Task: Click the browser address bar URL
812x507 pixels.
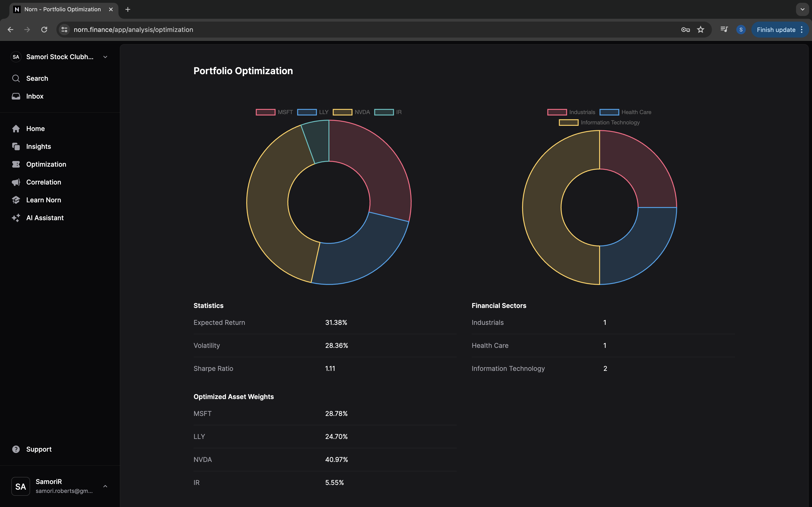Action: pyautogui.click(x=133, y=30)
